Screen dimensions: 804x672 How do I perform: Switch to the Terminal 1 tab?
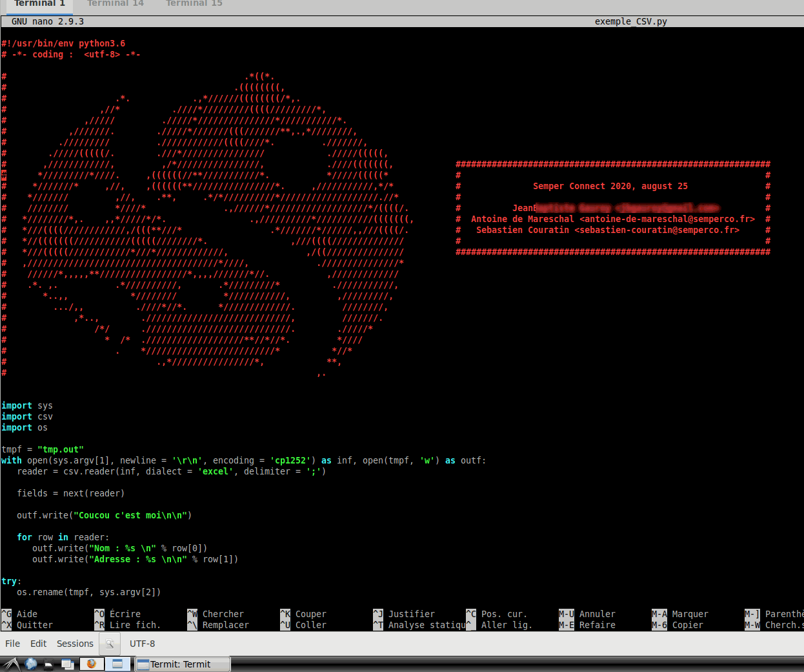point(39,4)
